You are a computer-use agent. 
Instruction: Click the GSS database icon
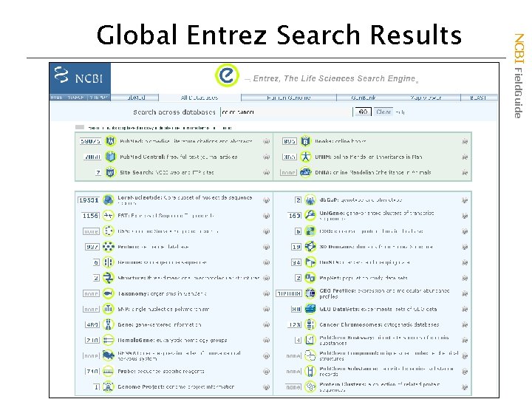click(x=108, y=231)
